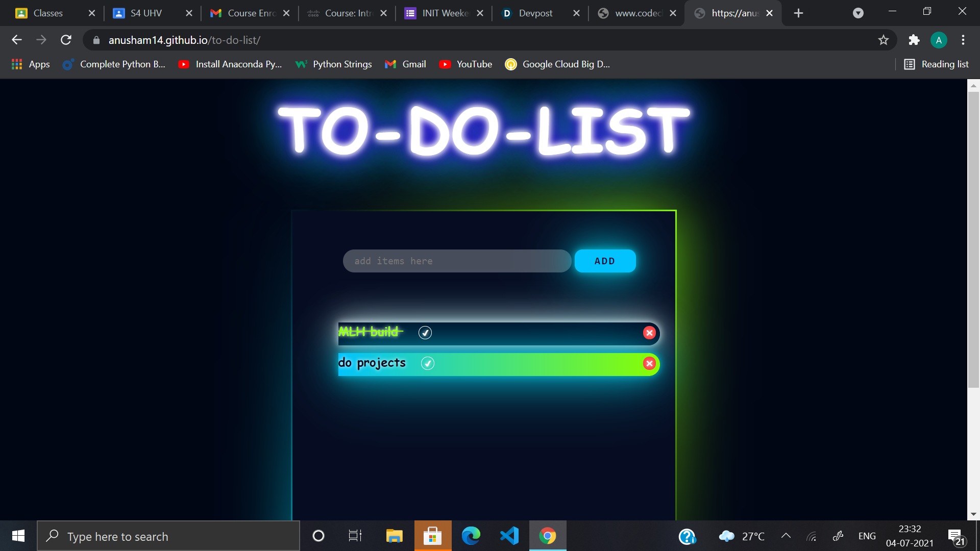The height and width of the screenshot is (551, 980).
Task: Switch to the Devpost tab
Action: pyautogui.click(x=535, y=13)
